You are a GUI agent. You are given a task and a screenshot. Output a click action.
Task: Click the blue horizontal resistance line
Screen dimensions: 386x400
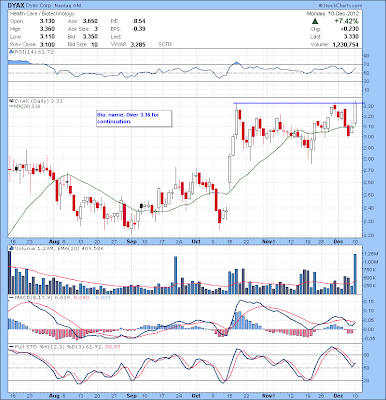(298, 103)
